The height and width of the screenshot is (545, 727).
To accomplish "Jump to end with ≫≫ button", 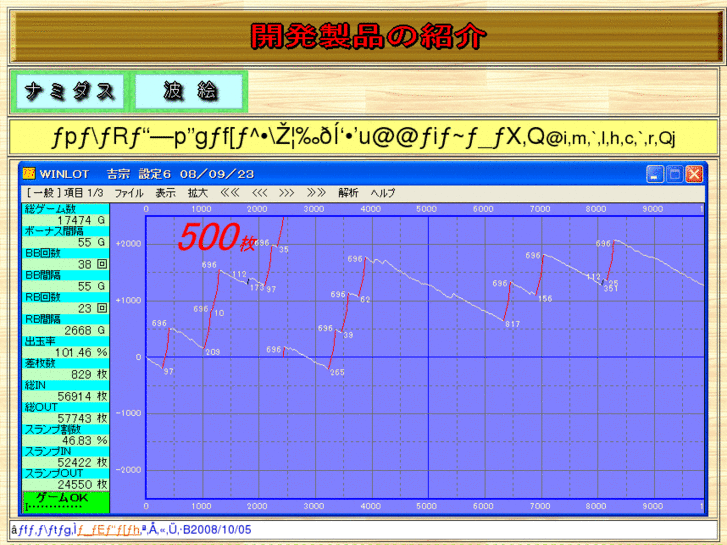I will point(316,193).
